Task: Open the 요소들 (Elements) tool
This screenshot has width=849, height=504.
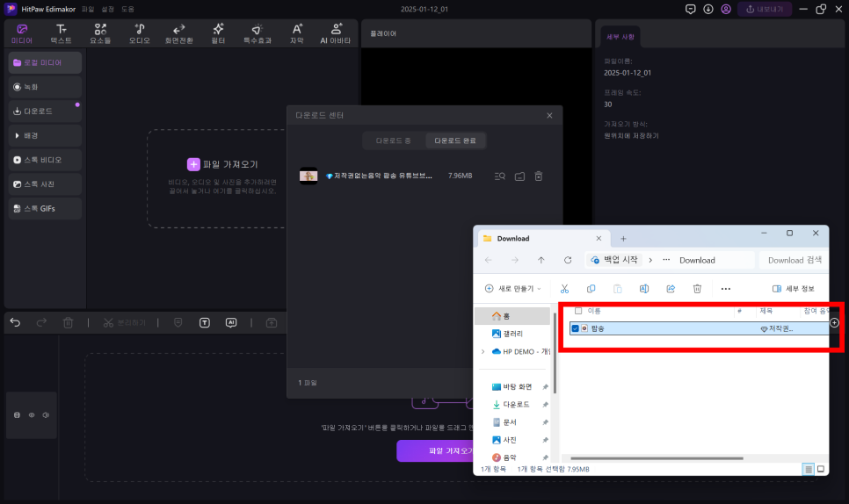Action: [x=100, y=33]
